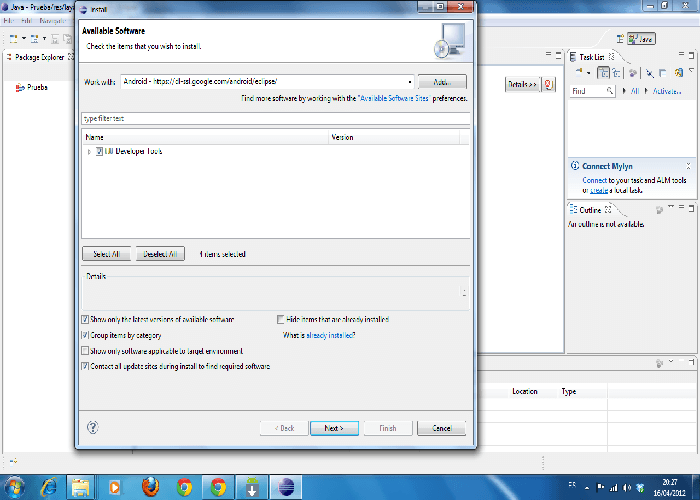Dismiss the Connect Mylyn notification
Screen dimensions: 700x500
(688, 166)
